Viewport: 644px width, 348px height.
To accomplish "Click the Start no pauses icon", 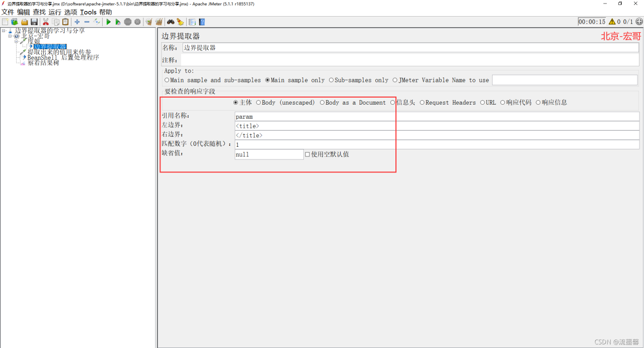I will [118, 22].
